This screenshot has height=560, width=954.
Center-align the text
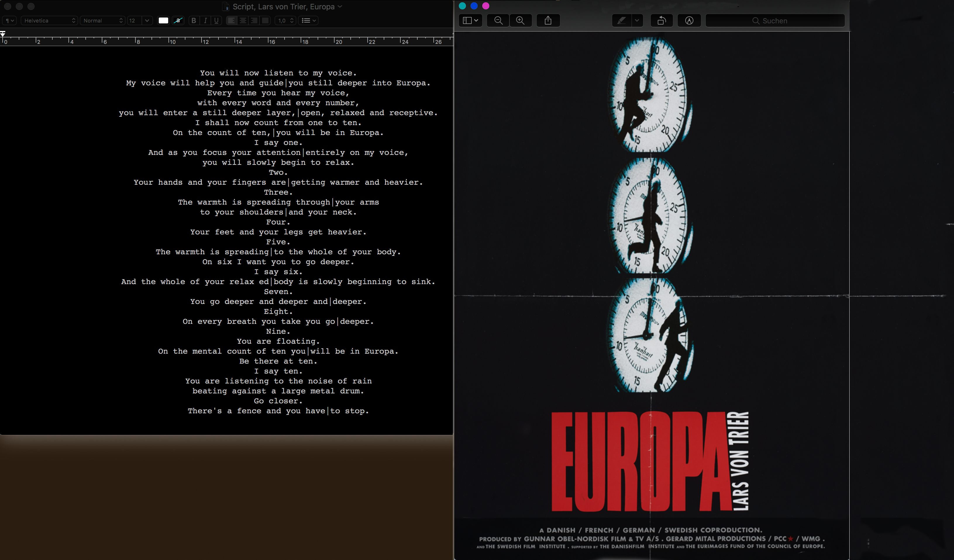(x=243, y=20)
